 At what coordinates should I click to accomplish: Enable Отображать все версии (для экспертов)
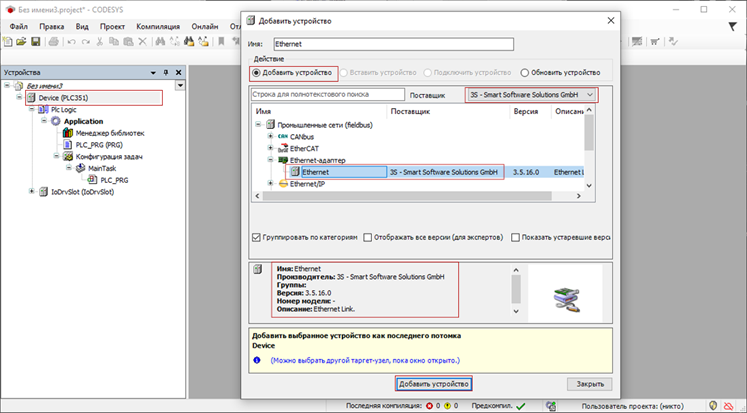tap(368, 237)
